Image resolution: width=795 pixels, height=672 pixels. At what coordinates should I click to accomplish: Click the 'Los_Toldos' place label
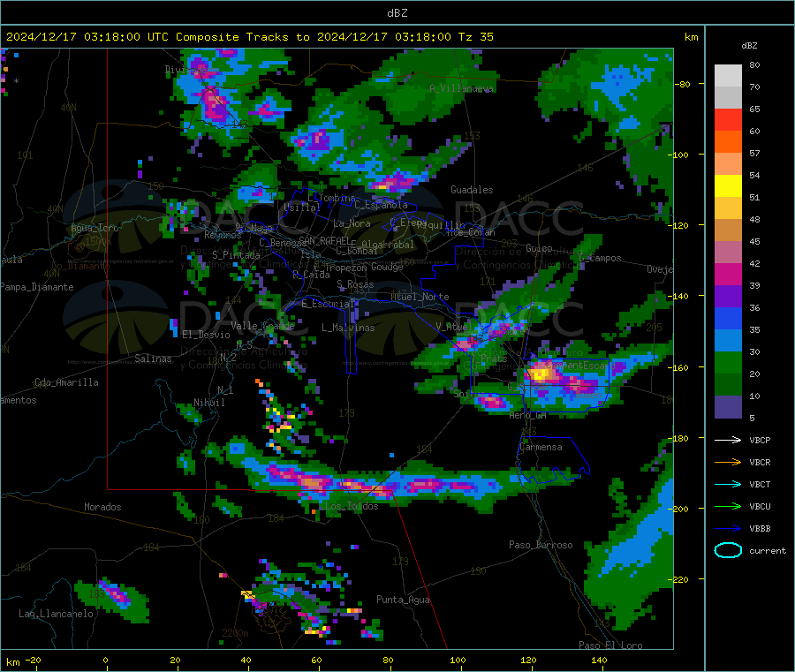click(x=352, y=506)
